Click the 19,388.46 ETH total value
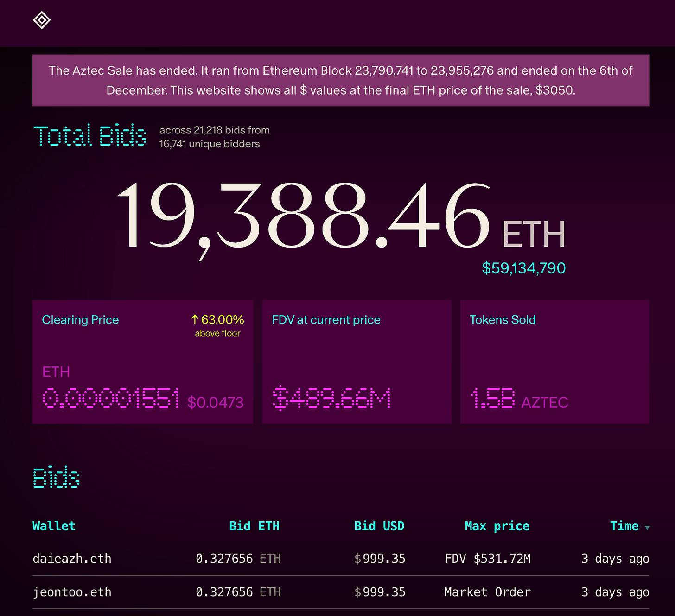 341,221
